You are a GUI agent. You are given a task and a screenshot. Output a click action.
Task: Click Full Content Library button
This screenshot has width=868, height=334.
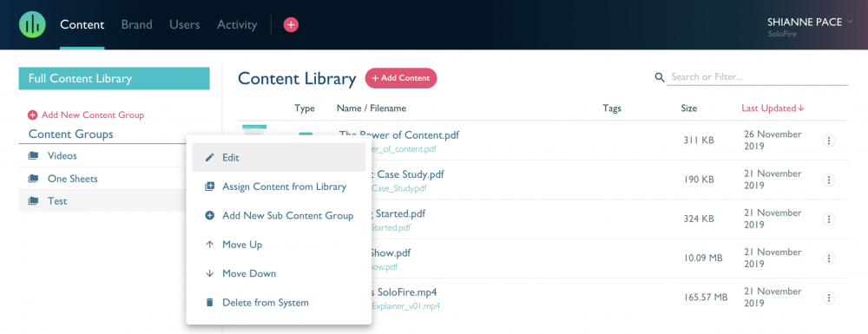(114, 79)
